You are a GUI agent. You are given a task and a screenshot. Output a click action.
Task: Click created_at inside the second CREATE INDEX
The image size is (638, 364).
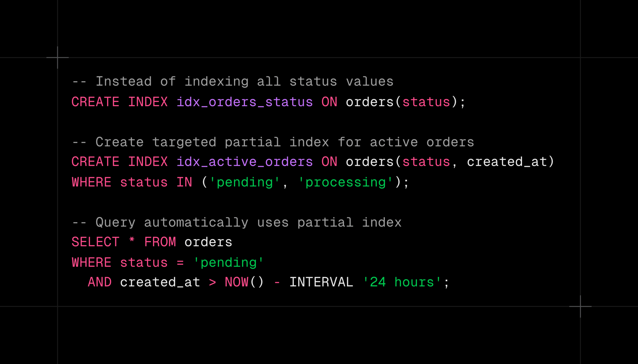[507, 162]
